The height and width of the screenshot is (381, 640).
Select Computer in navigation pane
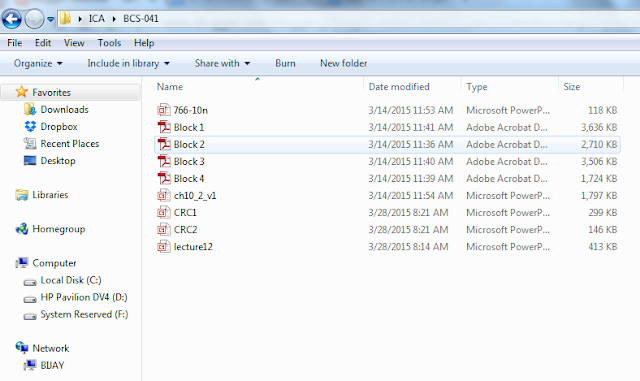point(54,263)
